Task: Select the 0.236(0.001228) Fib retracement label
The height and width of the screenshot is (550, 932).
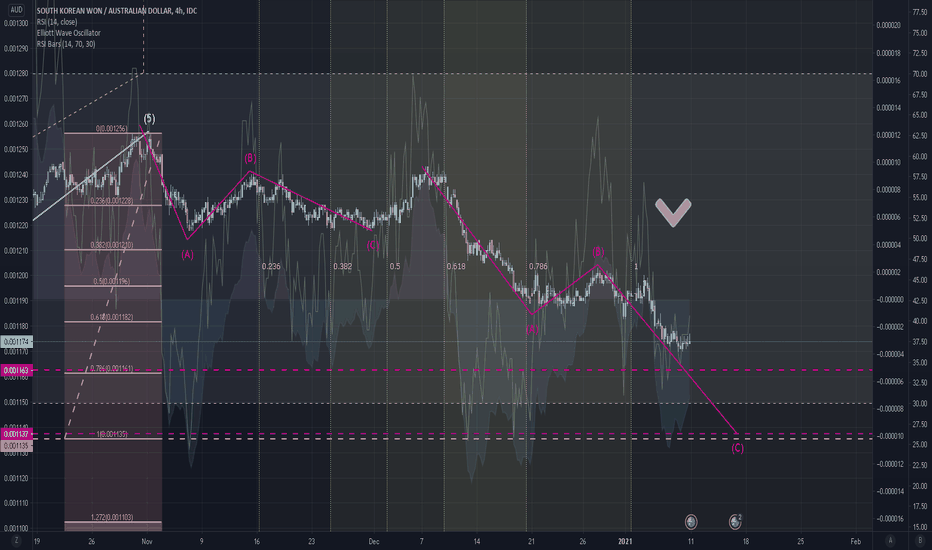Action: 112,201
